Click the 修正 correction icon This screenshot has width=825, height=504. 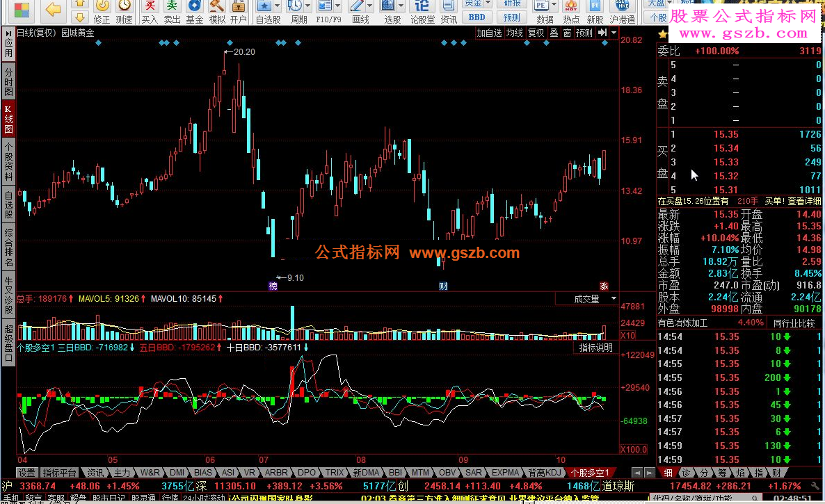[102, 12]
